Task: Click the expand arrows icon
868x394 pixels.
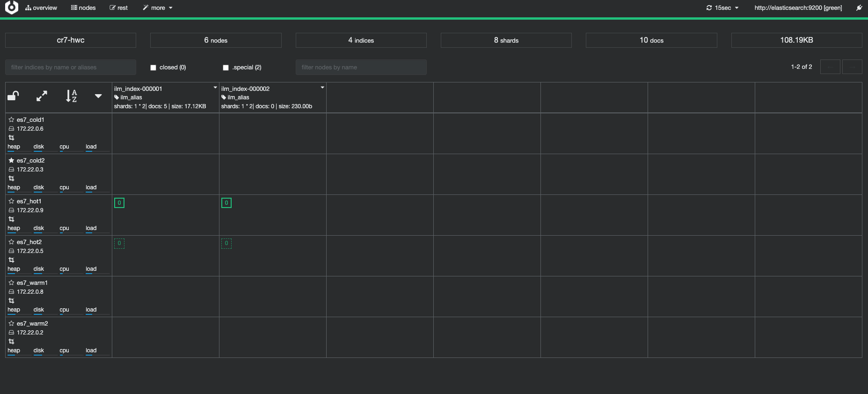Action: pyautogui.click(x=42, y=96)
